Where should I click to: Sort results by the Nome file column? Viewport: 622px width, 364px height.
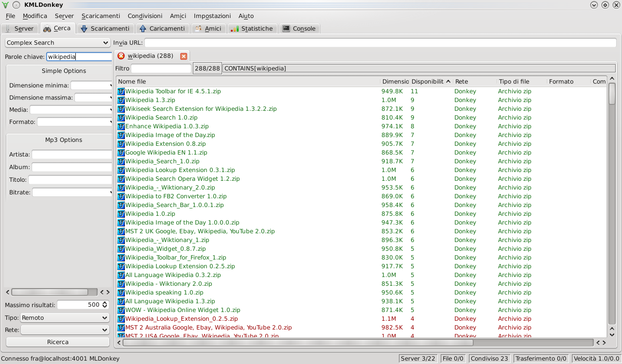click(248, 82)
